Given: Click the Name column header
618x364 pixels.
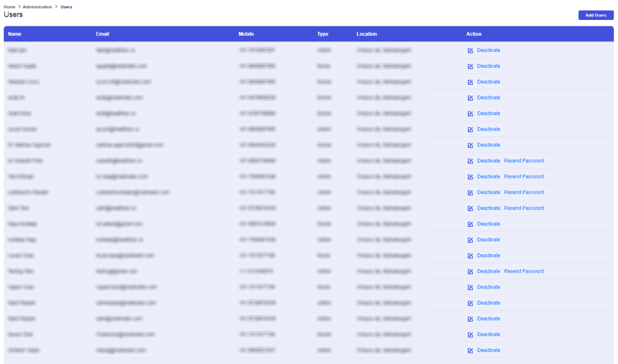Looking at the screenshot, I should [14, 34].
